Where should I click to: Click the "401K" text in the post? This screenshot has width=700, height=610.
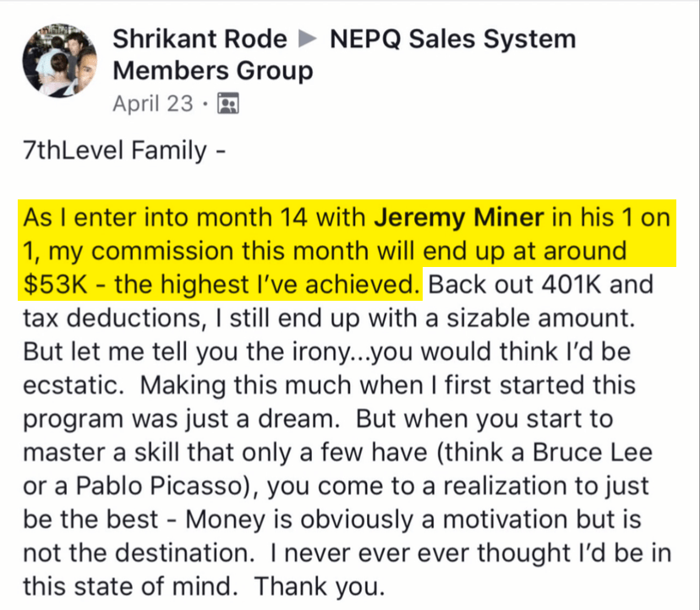[571, 285]
